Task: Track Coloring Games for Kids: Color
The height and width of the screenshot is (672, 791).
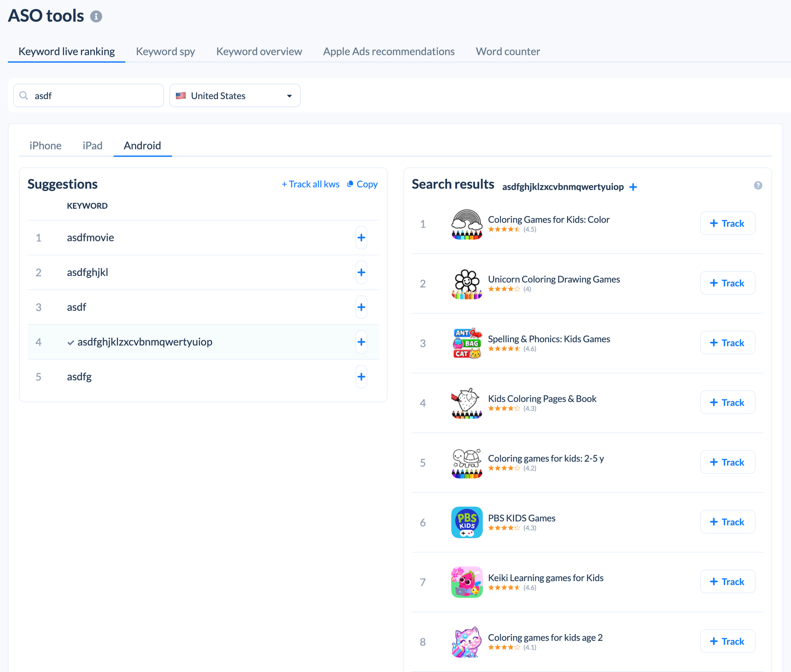Action: tap(727, 223)
